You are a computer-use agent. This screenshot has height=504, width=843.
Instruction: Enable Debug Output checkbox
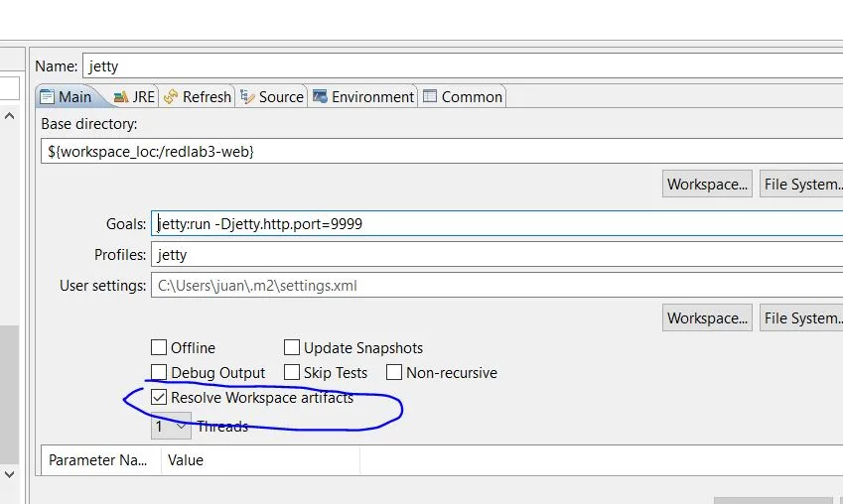[159, 373]
